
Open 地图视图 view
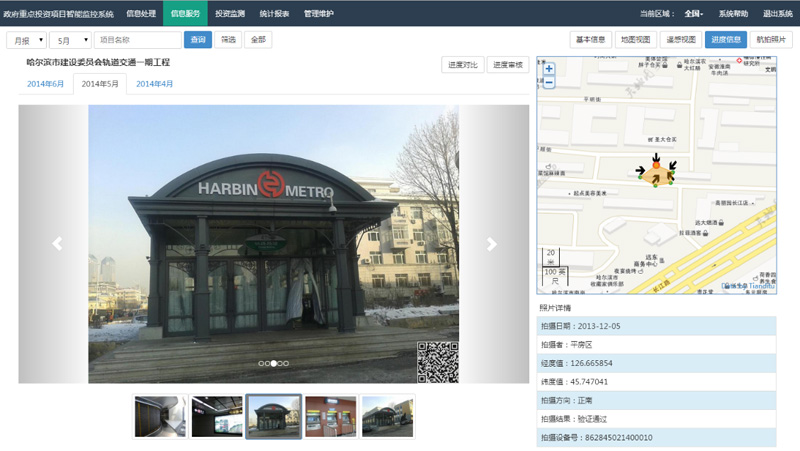(x=635, y=40)
